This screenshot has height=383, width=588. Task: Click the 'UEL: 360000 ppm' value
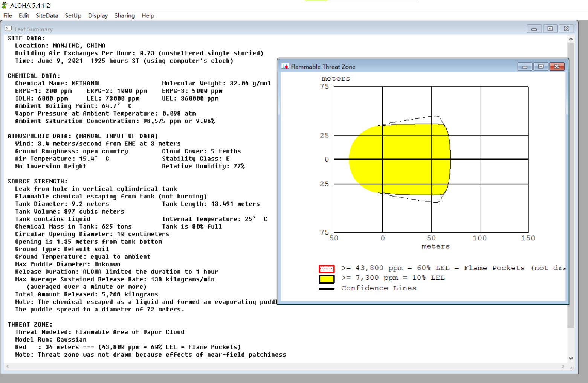[x=190, y=98]
